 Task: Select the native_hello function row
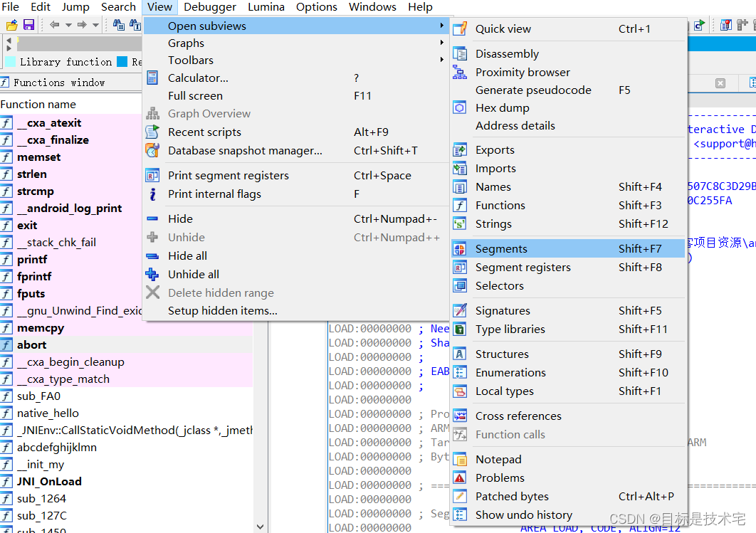click(x=126, y=413)
